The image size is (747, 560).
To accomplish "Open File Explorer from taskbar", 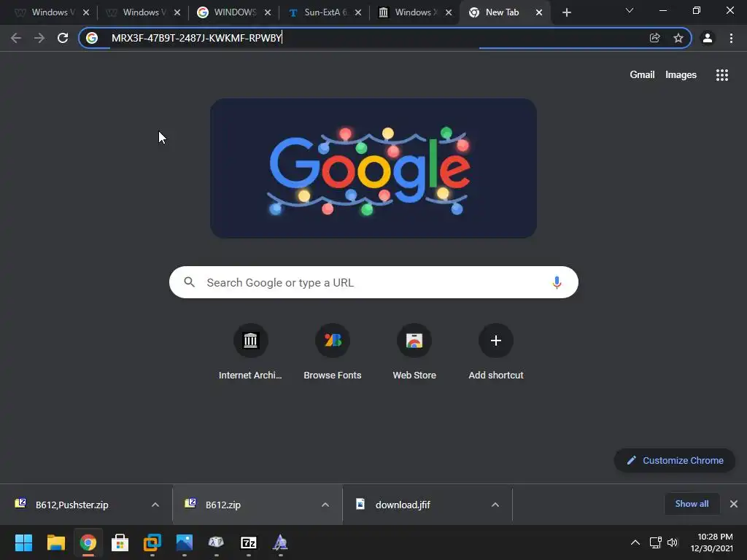I will 55,542.
